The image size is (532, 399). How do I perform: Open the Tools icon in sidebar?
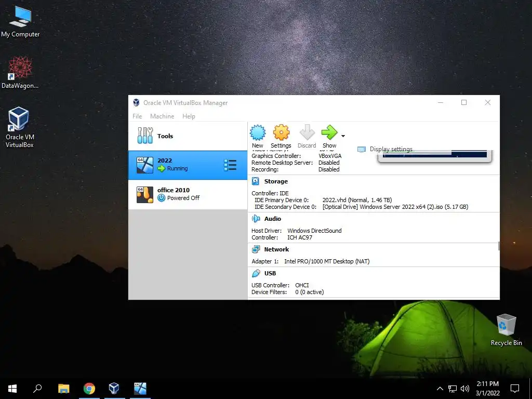(145, 136)
